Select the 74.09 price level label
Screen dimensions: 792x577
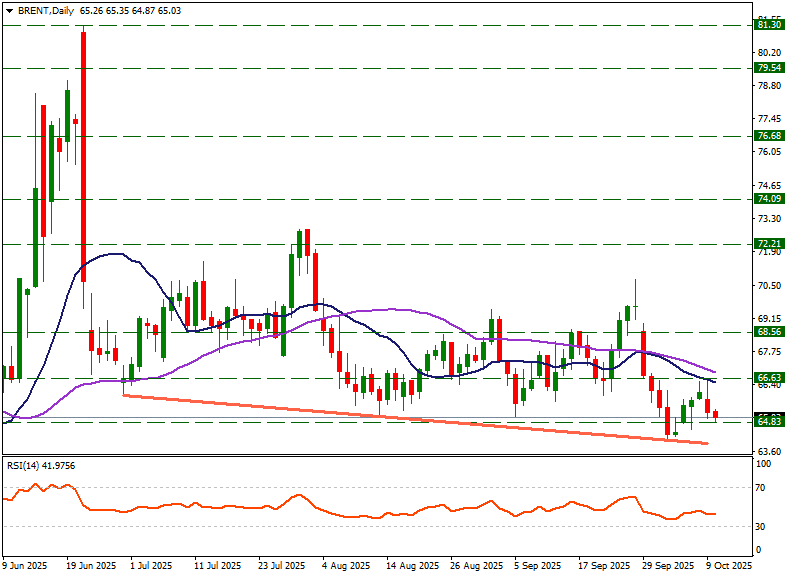point(769,199)
